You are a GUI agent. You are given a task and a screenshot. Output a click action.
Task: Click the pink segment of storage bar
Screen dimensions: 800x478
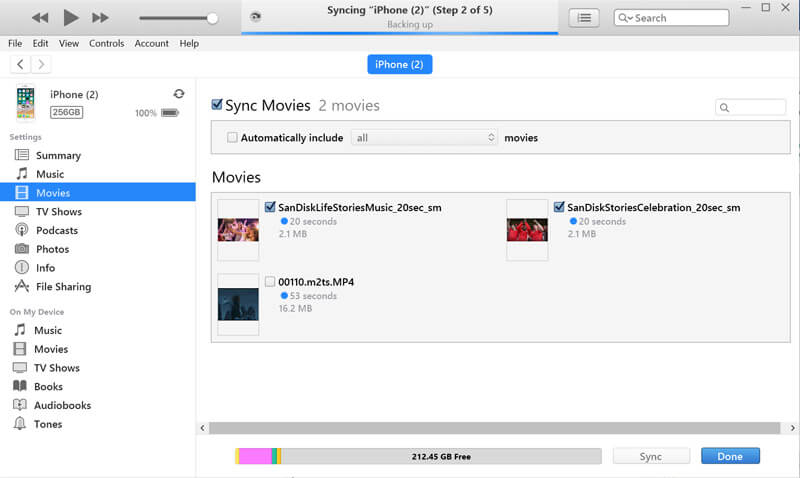(x=255, y=456)
